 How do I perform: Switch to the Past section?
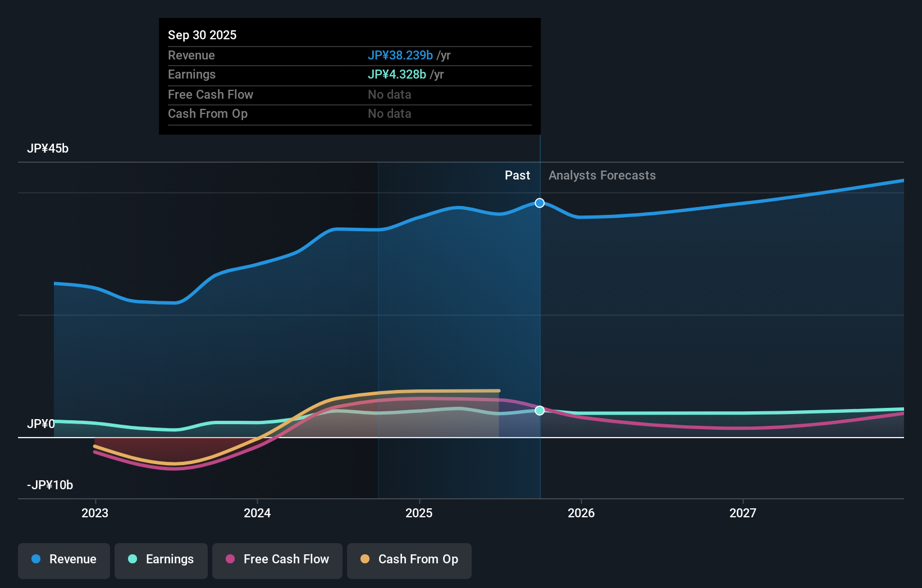coord(517,175)
